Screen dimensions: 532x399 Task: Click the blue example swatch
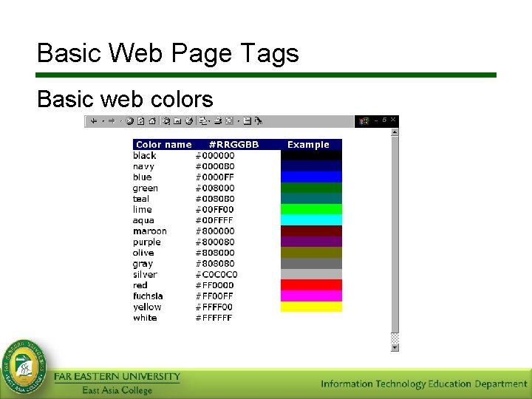[x=311, y=177]
